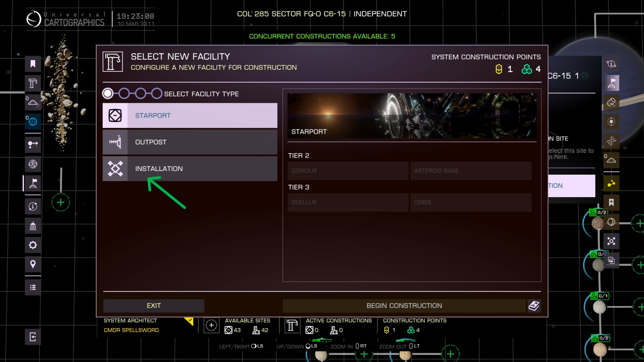Choose the Asteroid Base tier 2 option
Image resolution: width=644 pixels, height=362 pixels.
click(471, 171)
